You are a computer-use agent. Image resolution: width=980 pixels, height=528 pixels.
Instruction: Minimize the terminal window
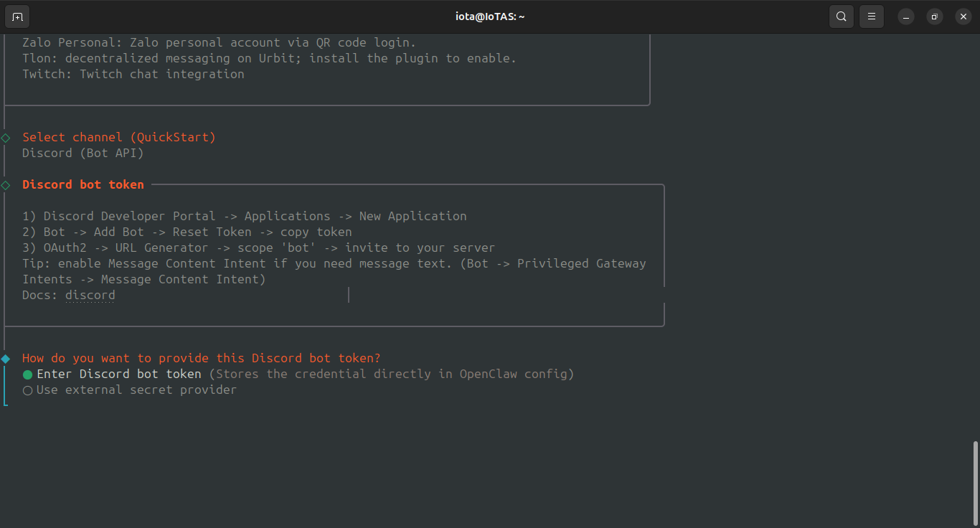click(x=906, y=16)
